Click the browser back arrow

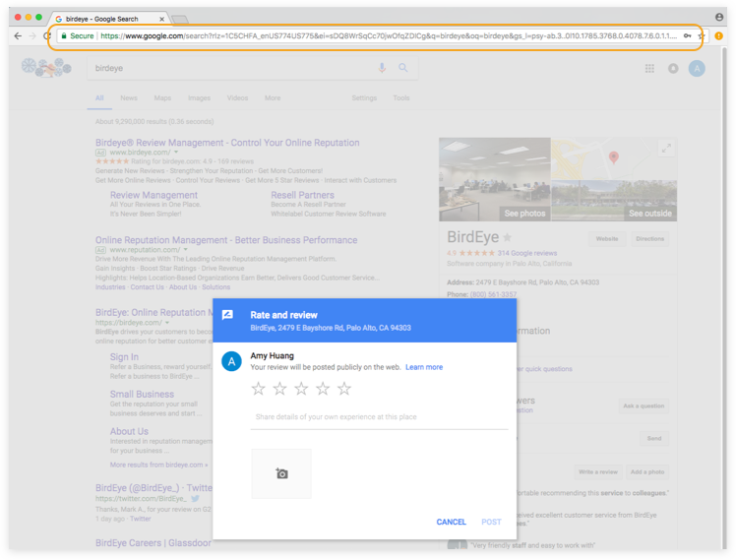pos(18,35)
